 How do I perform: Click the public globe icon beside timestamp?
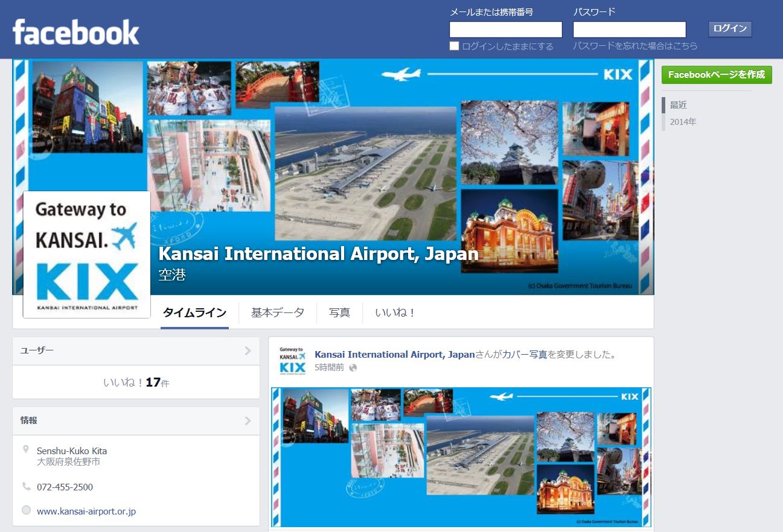point(353,368)
